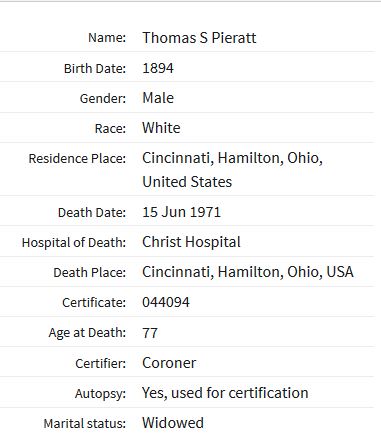Screen dimensions: 381x436
Task: Click the Certifier value Coroner
Action: [x=169, y=363]
